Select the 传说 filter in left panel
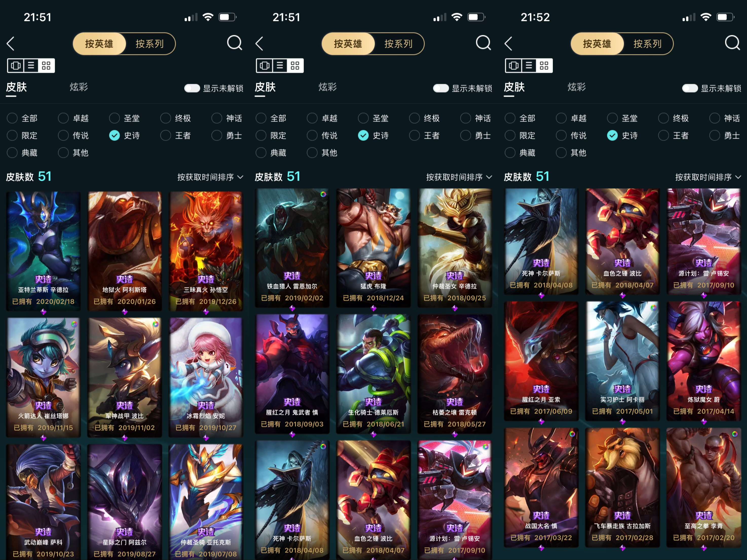Screen dimensions: 747x560 pos(73,136)
